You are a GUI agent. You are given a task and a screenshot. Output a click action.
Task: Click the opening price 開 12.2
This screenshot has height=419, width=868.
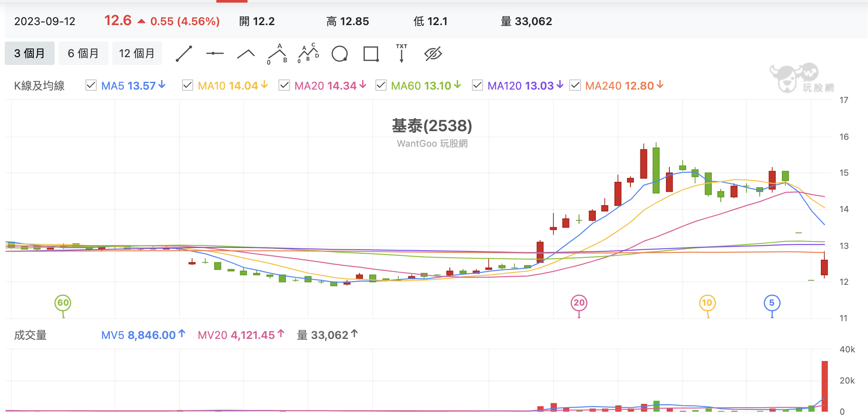(x=257, y=21)
